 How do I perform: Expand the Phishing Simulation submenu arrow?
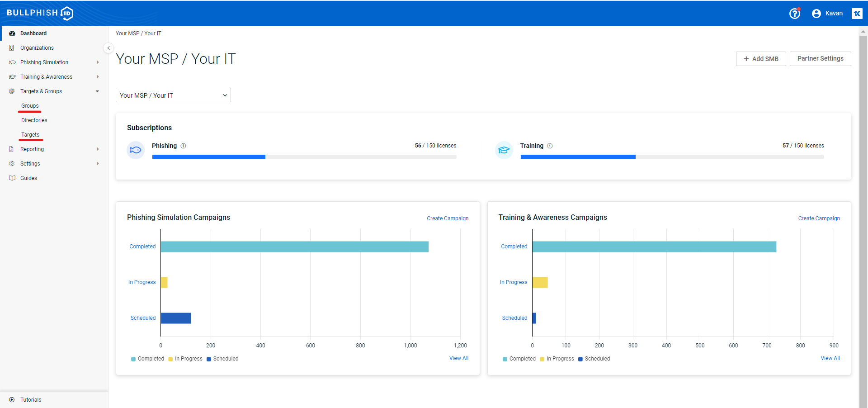98,62
